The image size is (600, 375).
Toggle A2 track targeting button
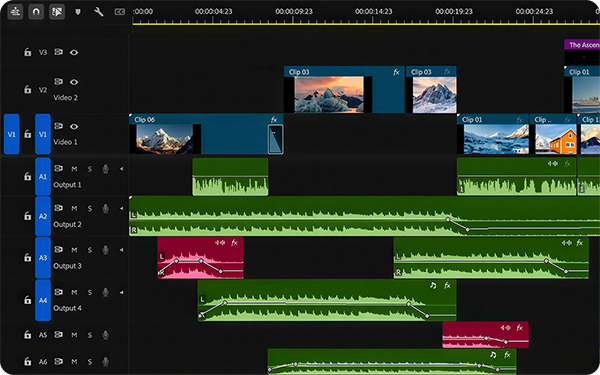(x=43, y=216)
